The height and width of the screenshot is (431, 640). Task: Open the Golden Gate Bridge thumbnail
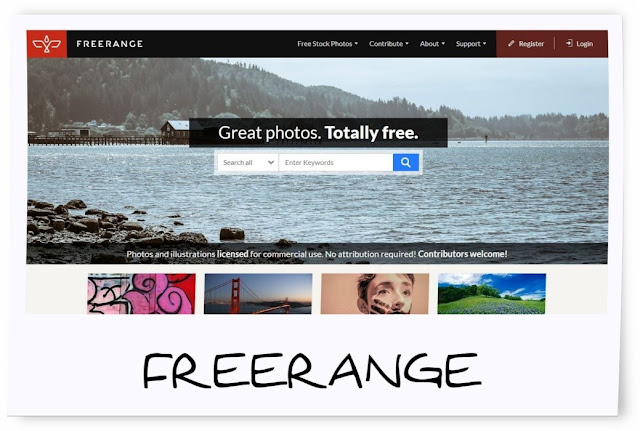[x=258, y=293]
